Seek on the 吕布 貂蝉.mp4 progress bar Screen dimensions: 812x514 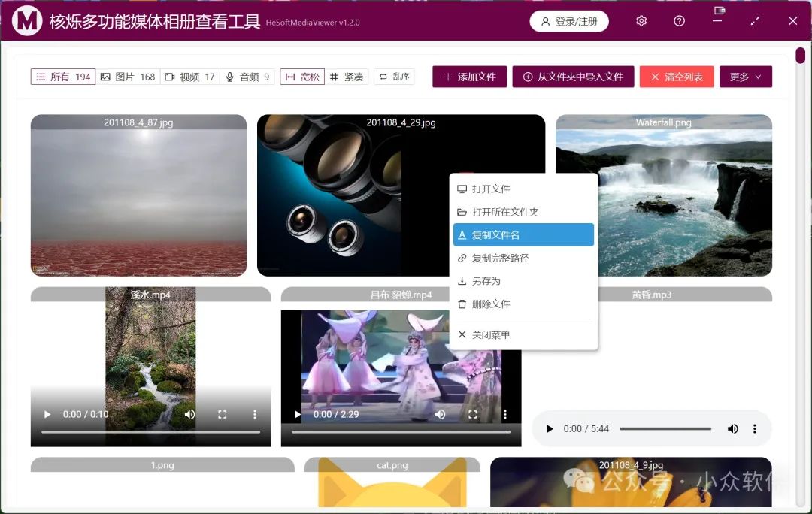tap(401, 431)
